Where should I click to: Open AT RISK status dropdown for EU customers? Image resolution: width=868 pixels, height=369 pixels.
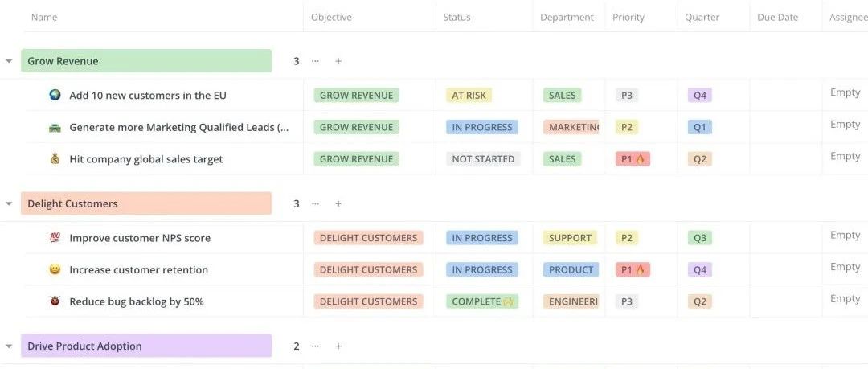(469, 96)
